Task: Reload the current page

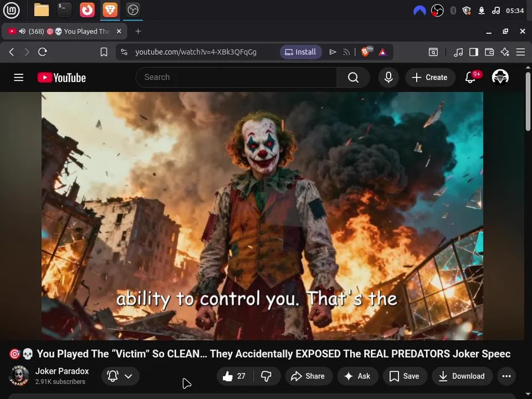Action: (x=43, y=52)
